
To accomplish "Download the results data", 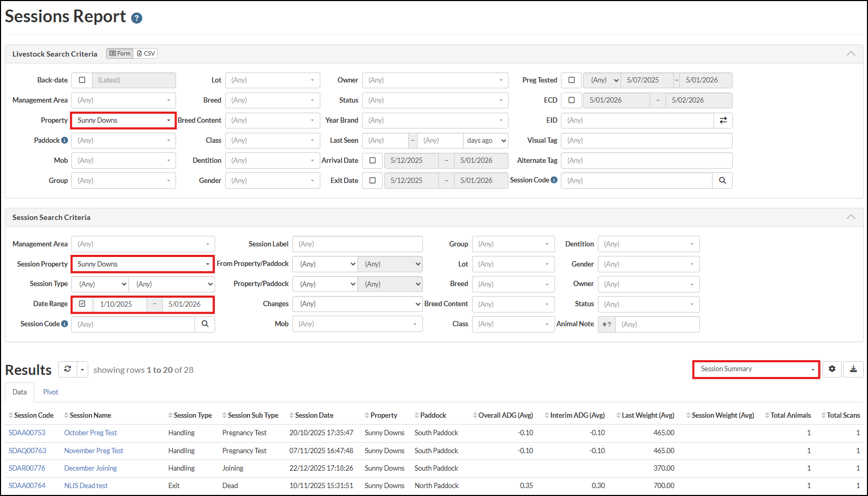I will click(853, 369).
